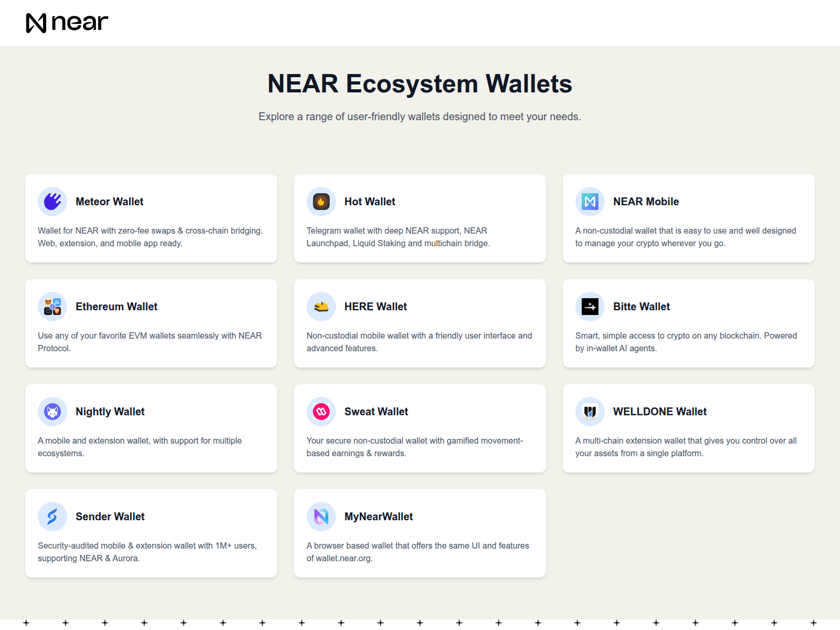The image size is (840, 630).
Task: Open the HERE Wallet title link
Action: (x=375, y=307)
